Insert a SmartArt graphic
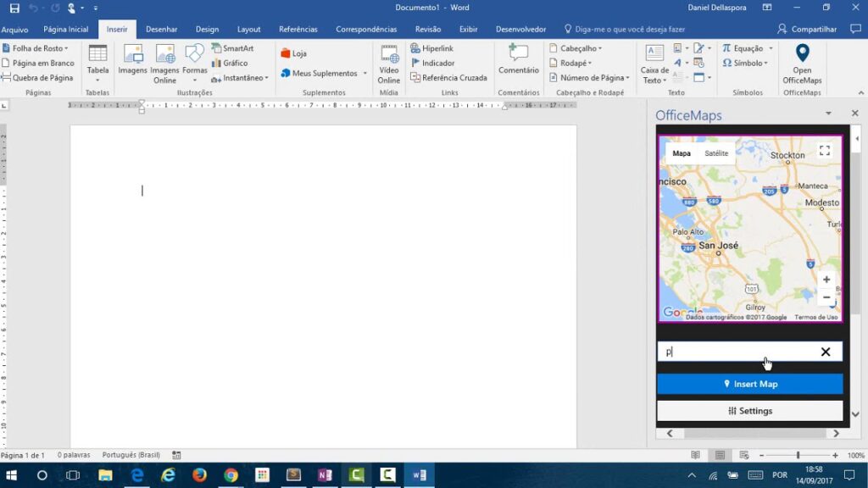The image size is (868, 488). pos(232,48)
